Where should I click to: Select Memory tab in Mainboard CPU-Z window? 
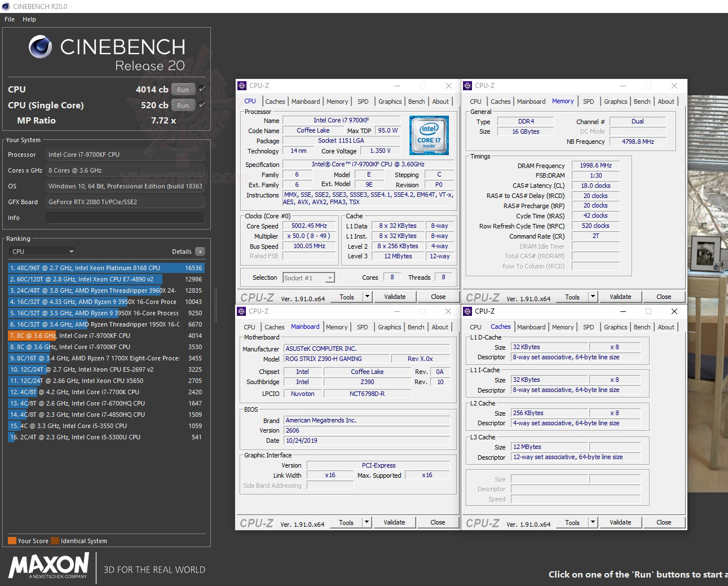(337, 327)
